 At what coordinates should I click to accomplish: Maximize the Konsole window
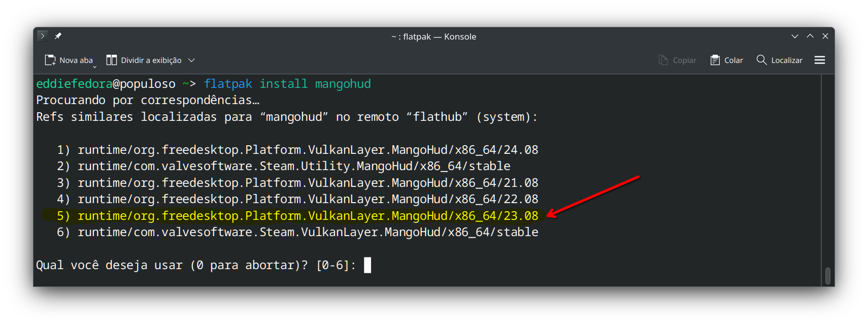810,37
